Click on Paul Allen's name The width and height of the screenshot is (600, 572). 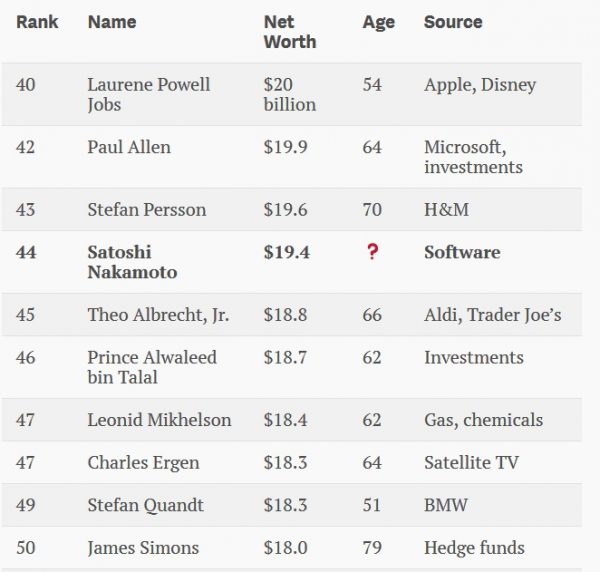129,147
